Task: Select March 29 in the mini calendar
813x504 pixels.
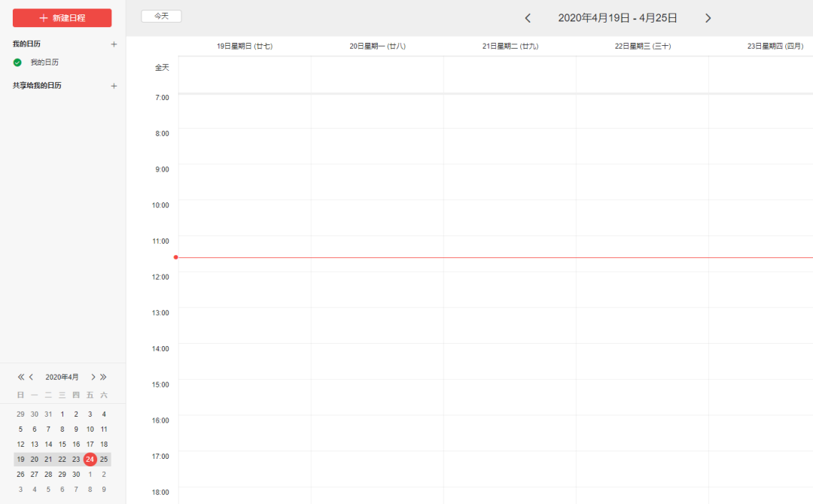Action: tap(20, 414)
